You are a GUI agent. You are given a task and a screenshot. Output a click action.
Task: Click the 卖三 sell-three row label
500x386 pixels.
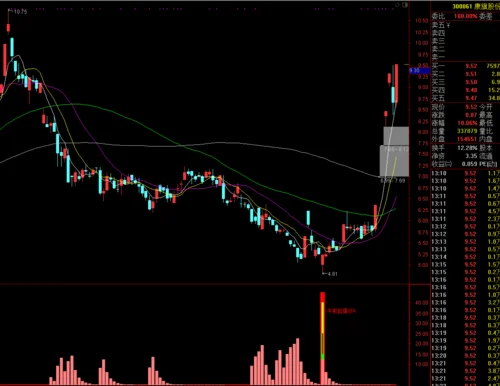[x=438, y=41]
